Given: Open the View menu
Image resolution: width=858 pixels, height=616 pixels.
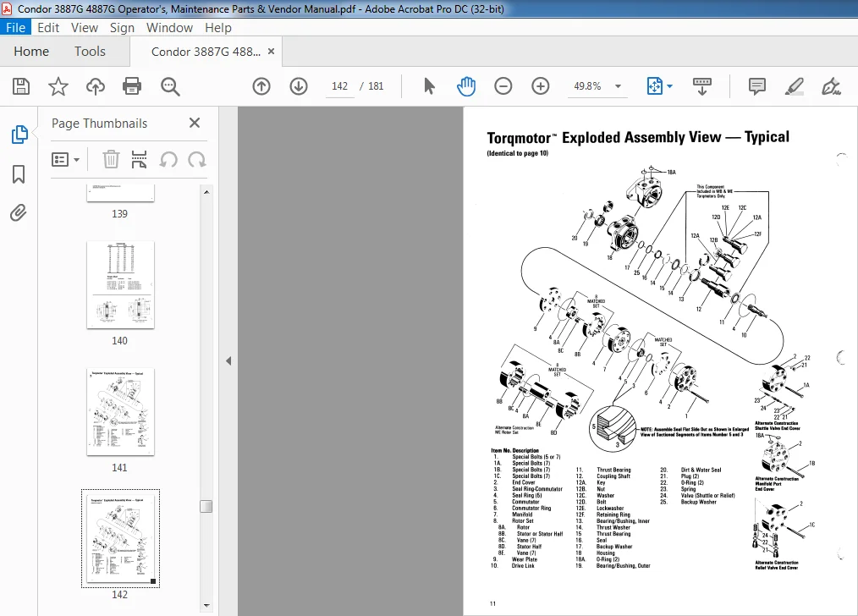Looking at the screenshot, I should (x=85, y=28).
